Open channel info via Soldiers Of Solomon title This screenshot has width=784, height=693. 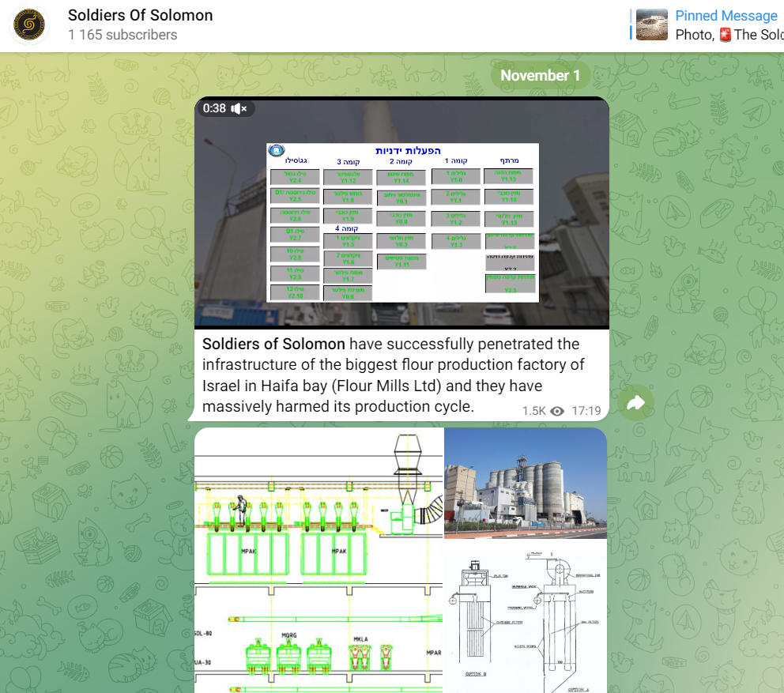[140, 15]
